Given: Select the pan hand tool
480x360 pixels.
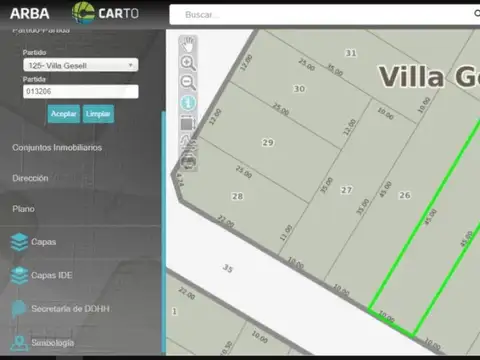Looking at the screenshot, I should tap(188, 44).
